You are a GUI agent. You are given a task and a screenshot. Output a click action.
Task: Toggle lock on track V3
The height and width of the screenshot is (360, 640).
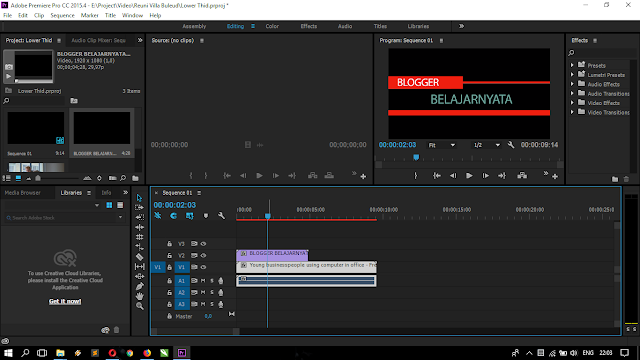(169, 244)
